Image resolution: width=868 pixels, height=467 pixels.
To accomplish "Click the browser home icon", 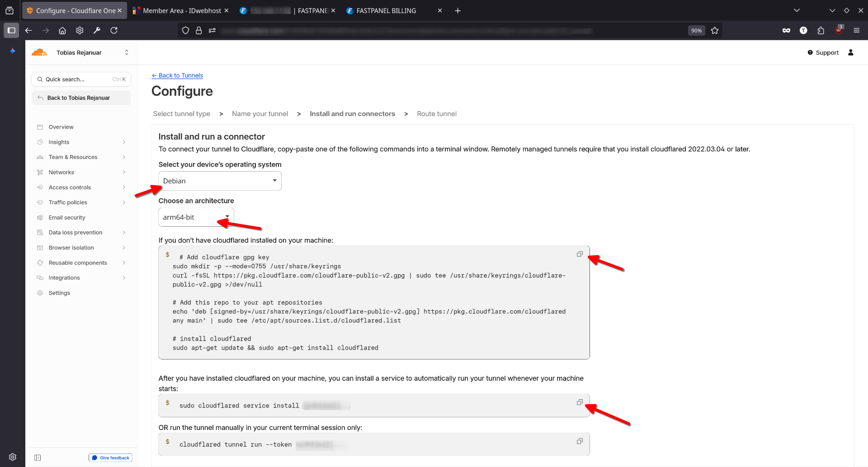I will (62, 31).
